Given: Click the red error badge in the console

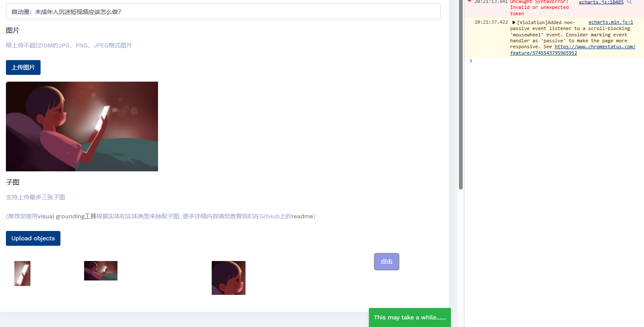Looking at the screenshot, I should coord(469,1).
